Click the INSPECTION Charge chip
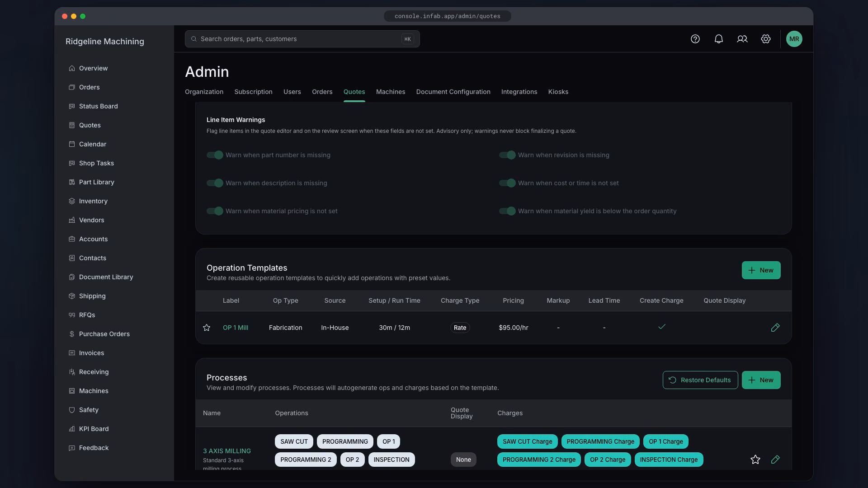The width and height of the screenshot is (868, 488). tap(669, 460)
